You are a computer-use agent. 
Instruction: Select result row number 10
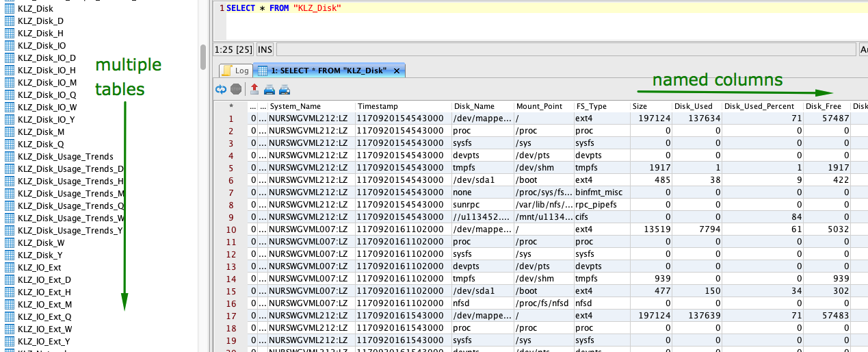231,229
